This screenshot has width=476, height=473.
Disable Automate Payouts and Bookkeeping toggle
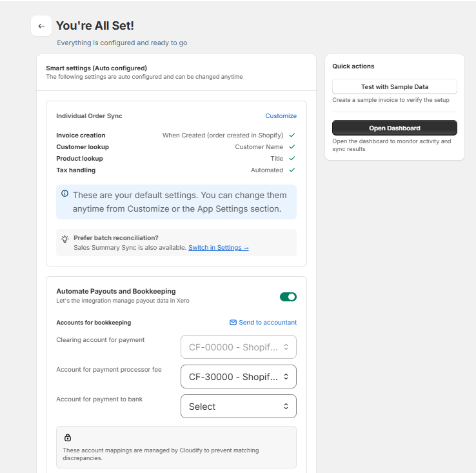pos(288,297)
